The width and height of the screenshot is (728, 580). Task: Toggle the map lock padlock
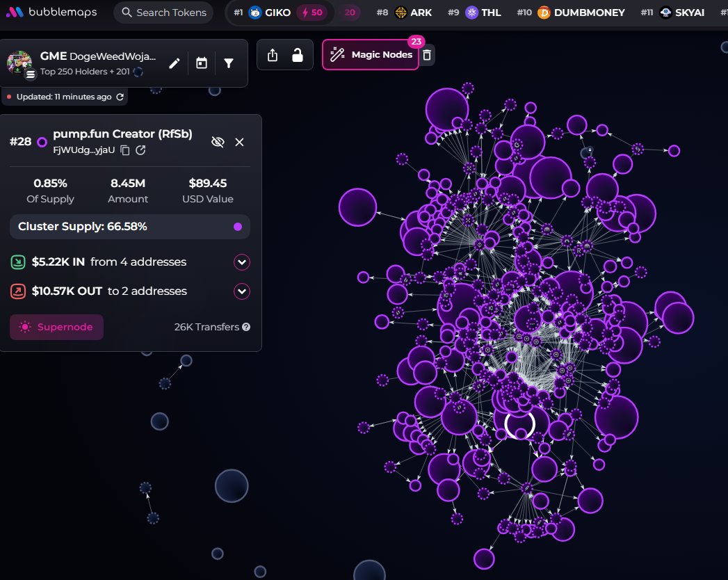pyautogui.click(x=298, y=55)
